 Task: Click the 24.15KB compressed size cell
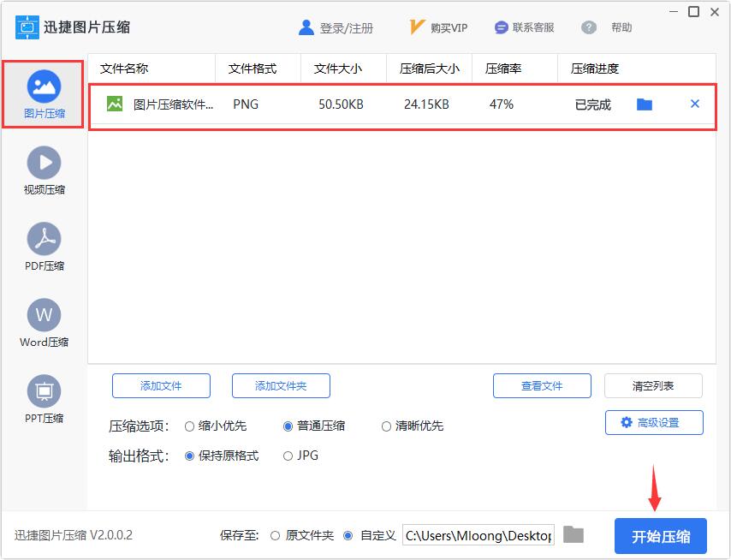[x=426, y=104]
